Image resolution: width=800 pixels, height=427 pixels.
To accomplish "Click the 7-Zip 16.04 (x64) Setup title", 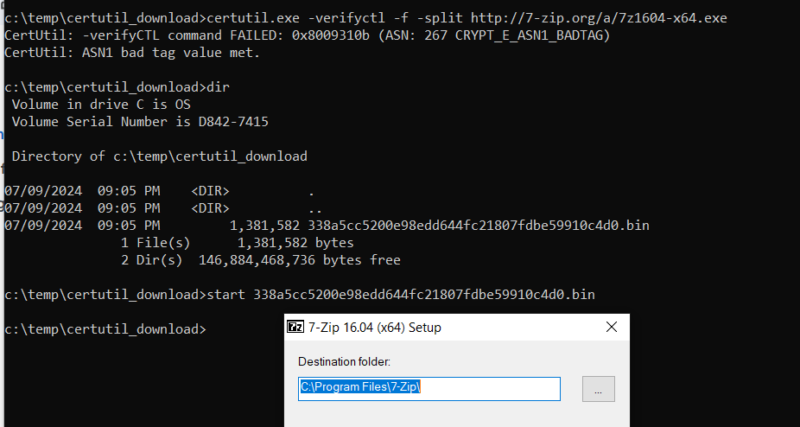I will click(x=374, y=328).
